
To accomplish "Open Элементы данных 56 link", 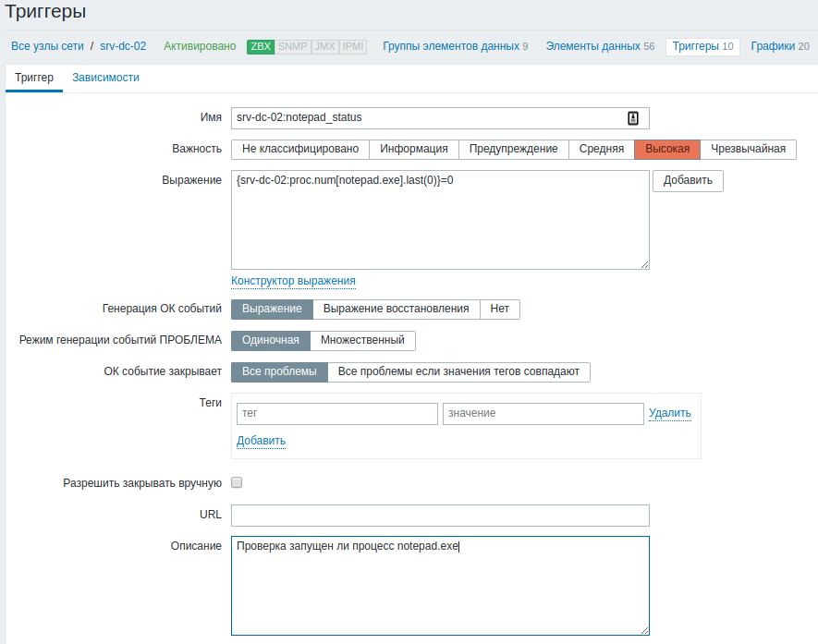I will [600, 46].
